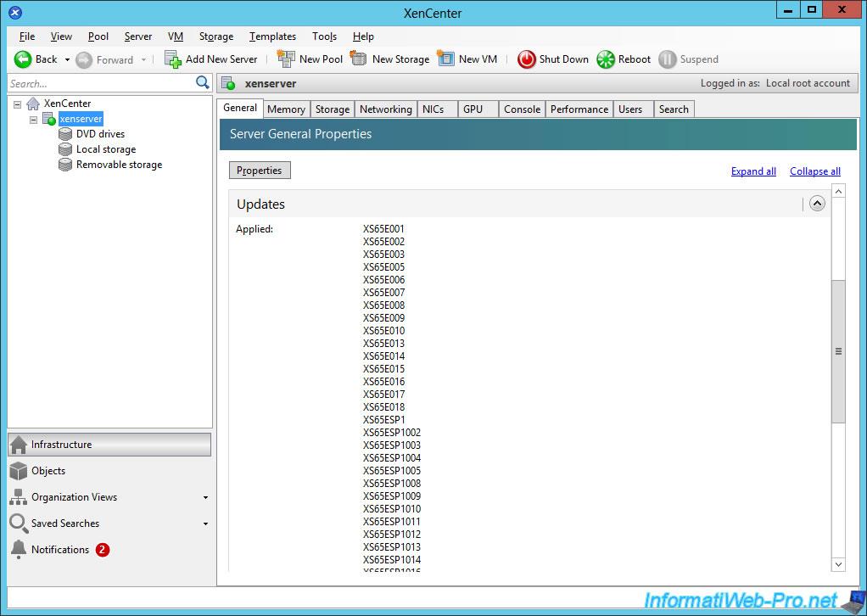
Task: Click the xenserver host icon in tree
Action: pyautogui.click(x=49, y=119)
